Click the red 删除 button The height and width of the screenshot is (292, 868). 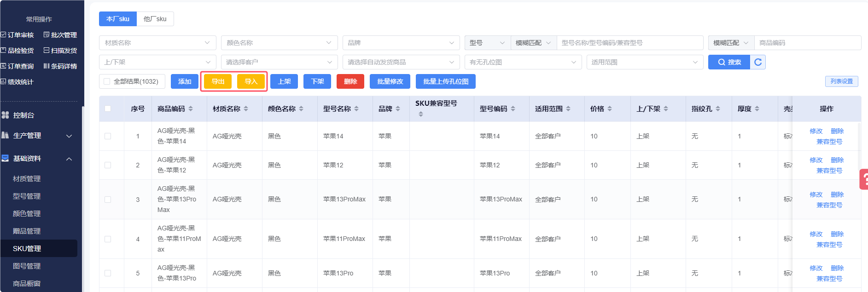tap(350, 81)
